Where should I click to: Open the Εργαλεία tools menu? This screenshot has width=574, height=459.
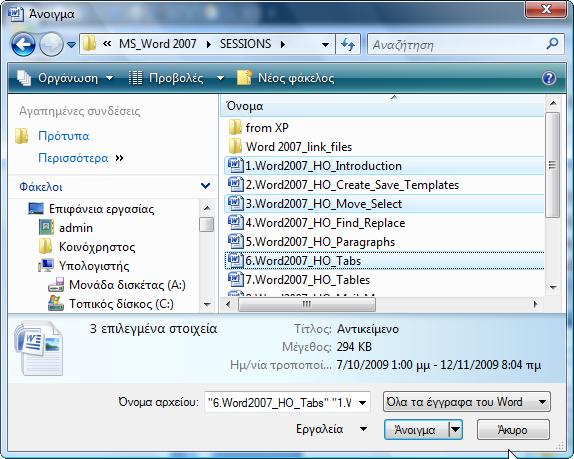click(x=331, y=429)
